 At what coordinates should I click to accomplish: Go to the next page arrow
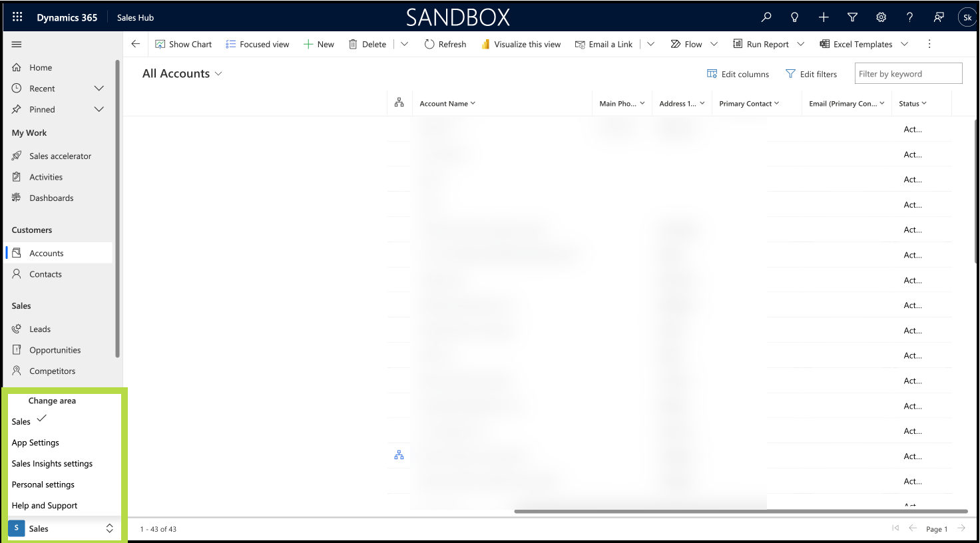(x=961, y=528)
